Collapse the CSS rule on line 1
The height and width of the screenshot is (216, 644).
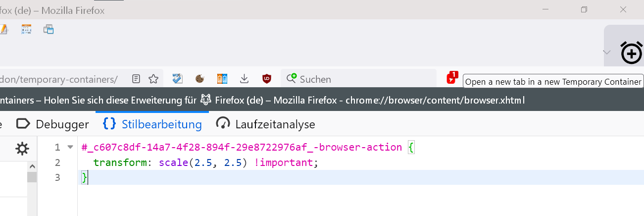pos(70,147)
